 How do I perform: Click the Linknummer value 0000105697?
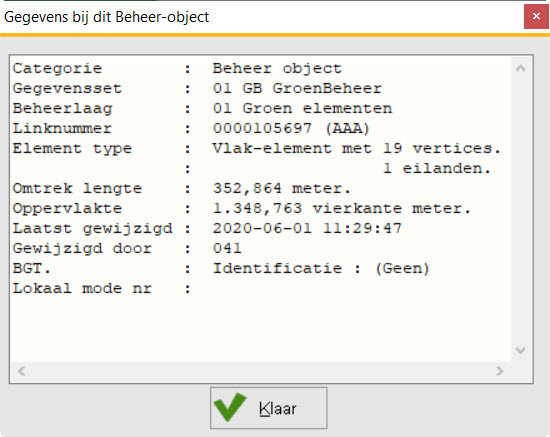[262, 128]
